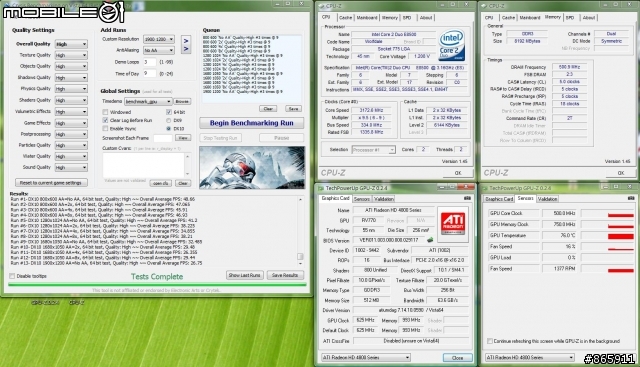This screenshot has width=640, height=367.
Task: Select the first 800 600 No AA queue entry
Action: pyautogui.click(x=241, y=37)
